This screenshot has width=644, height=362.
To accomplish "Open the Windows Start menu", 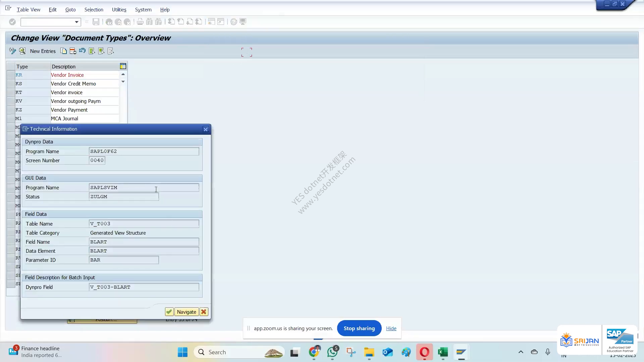I will click(183, 352).
